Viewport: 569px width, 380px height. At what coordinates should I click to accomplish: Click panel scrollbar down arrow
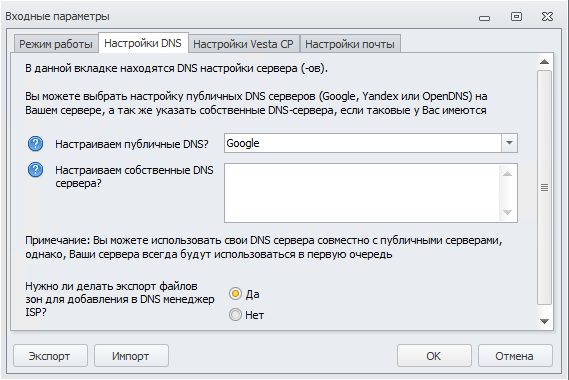click(x=544, y=321)
